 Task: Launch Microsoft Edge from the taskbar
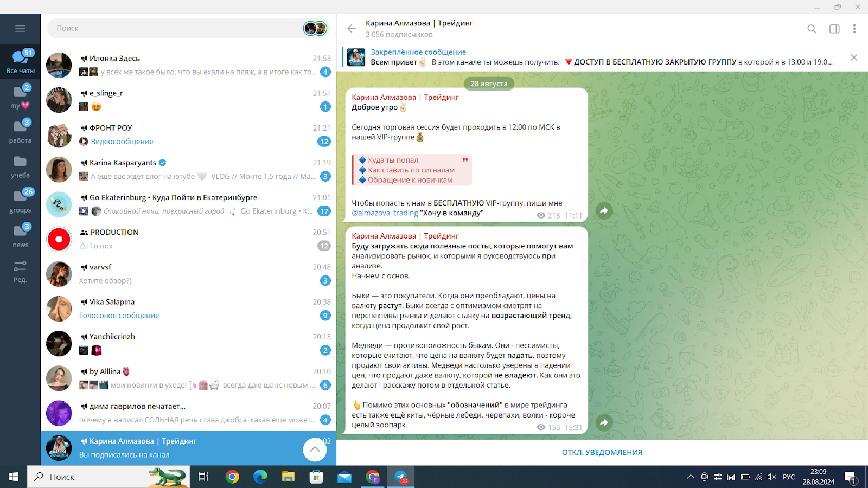260,477
